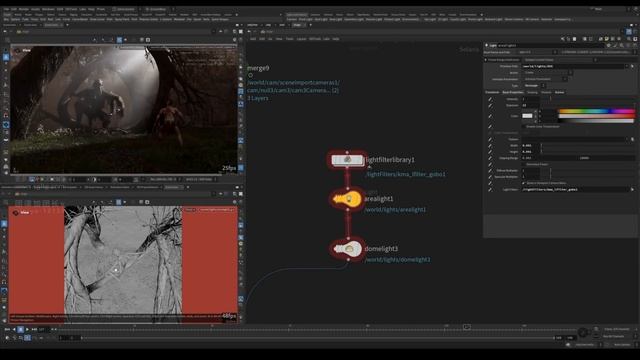Open the Exposure row pencil menu
Screen dimensions: 640x360
(490, 105)
